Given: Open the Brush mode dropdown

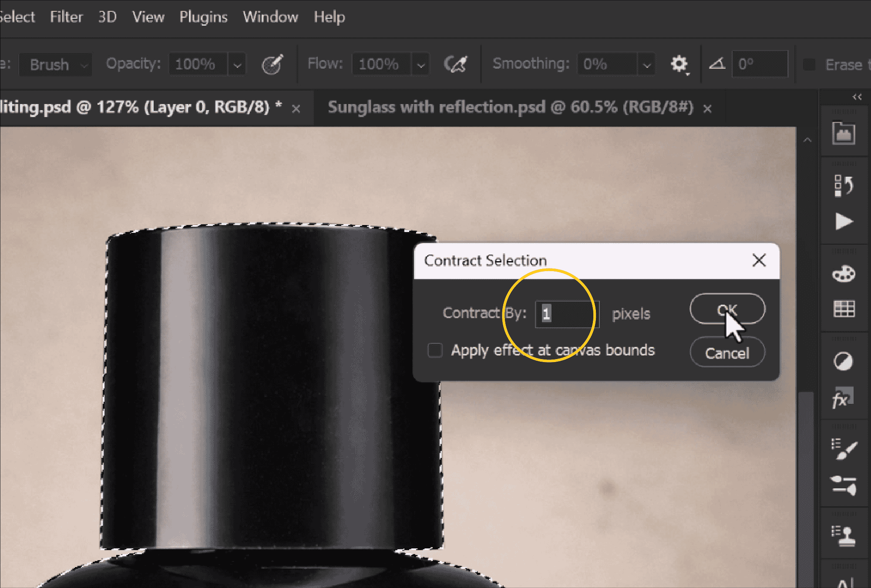Looking at the screenshot, I should tap(55, 65).
